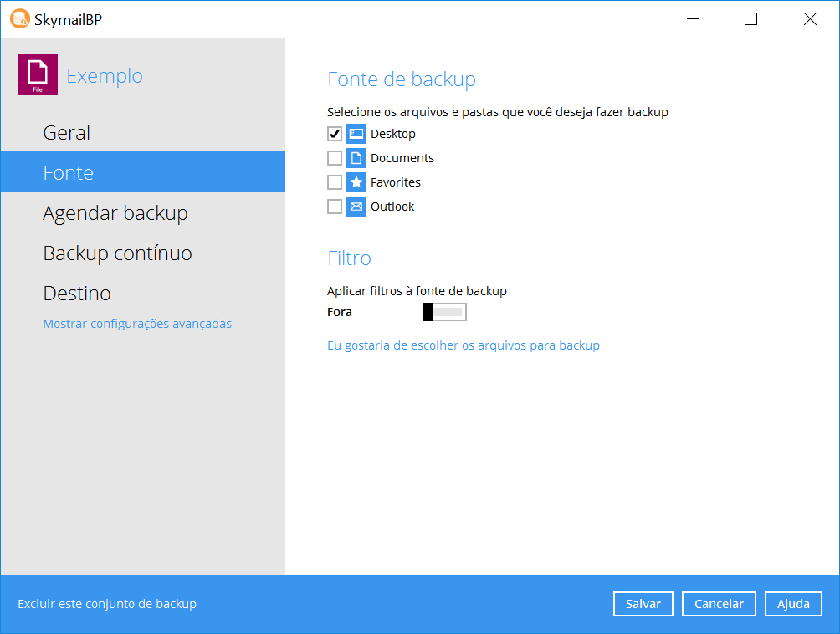Uncheck the Desktop checkbox
Image resolution: width=840 pixels, height=634 pixels.
click(x=335, y=134)
